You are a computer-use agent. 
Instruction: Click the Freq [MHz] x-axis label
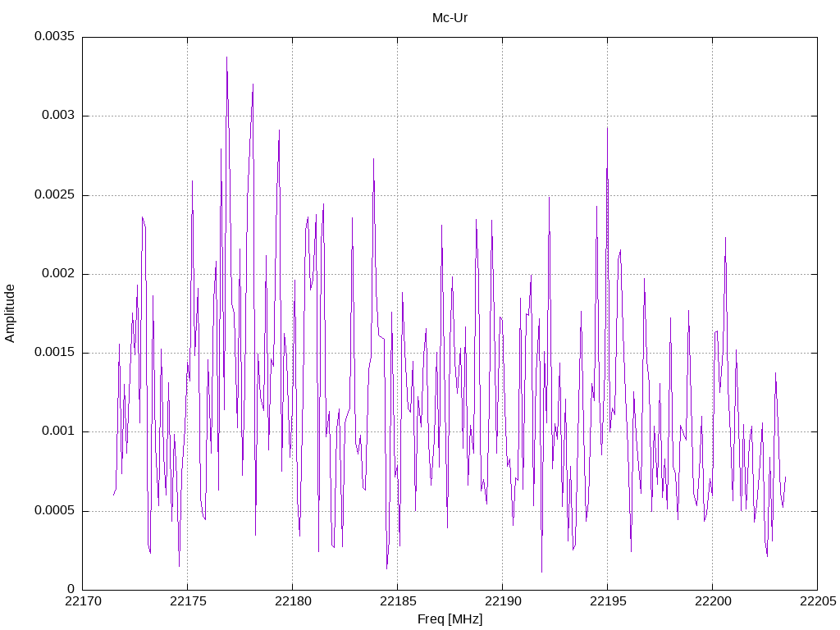tap(450, 619)
